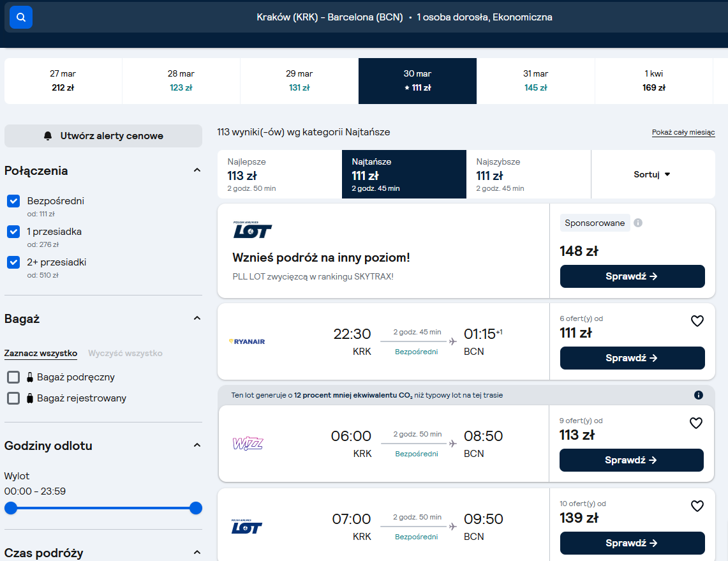Enable the Bagaż podręczny checkbox
The height and width of the screenshot is (561, 728).
click(13, 377)
